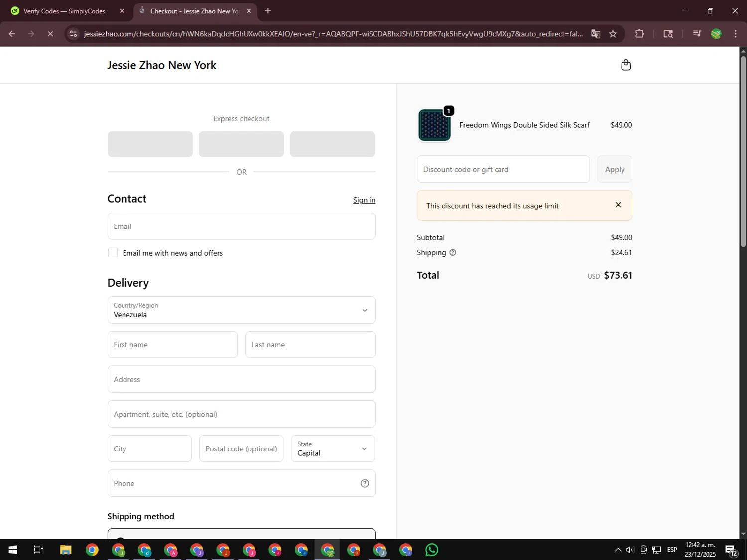The height and width of the screenshot is (560, 747).
Task: Open the shopping bag cart icon
Action: tap(626, 65)
